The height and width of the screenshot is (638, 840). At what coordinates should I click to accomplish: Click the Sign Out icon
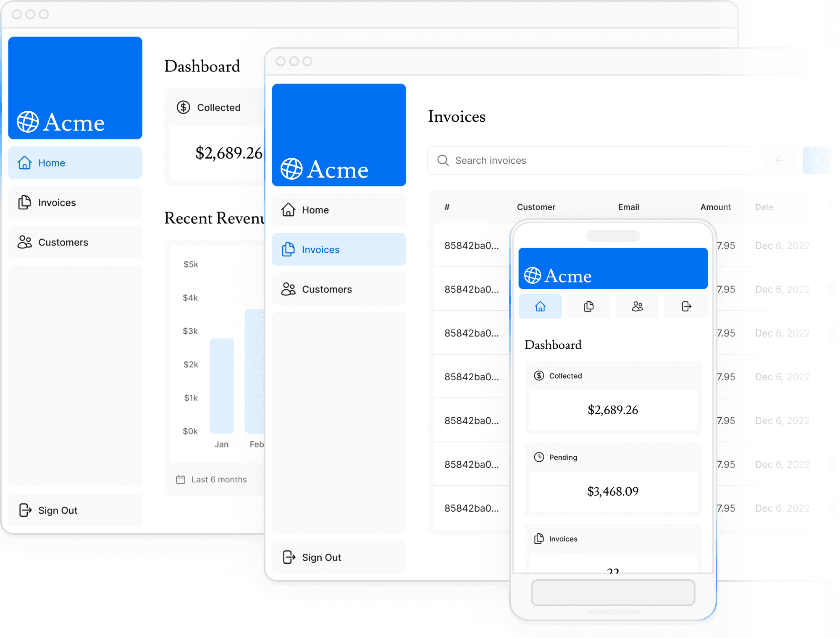click(x=26, y=510)
